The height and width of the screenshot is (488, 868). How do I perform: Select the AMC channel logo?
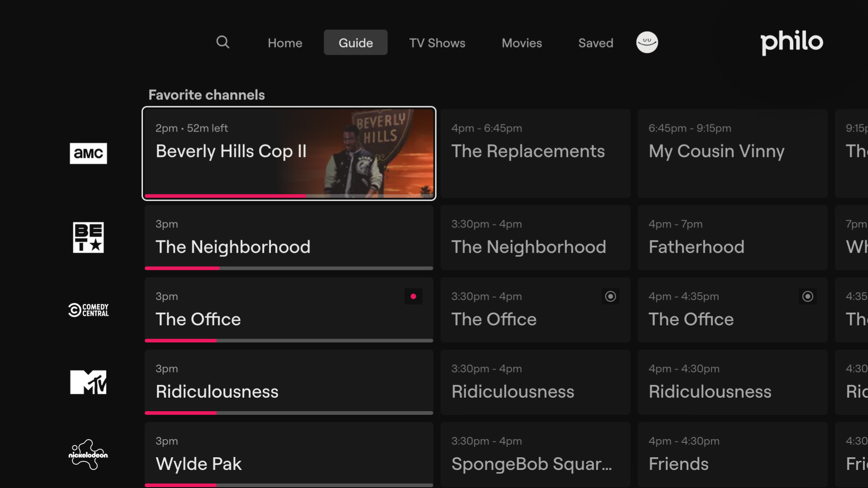click(88, 153)
